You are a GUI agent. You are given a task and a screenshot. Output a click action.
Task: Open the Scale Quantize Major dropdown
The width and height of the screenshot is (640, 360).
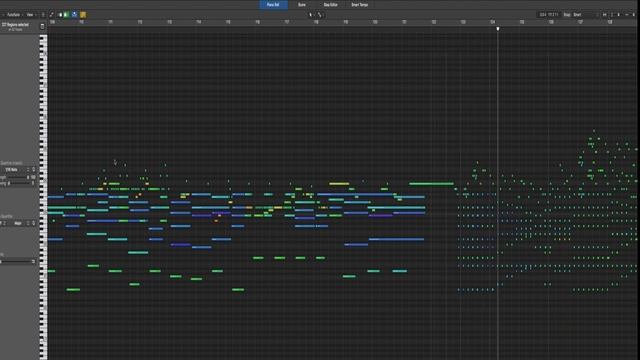click(22, 223)
